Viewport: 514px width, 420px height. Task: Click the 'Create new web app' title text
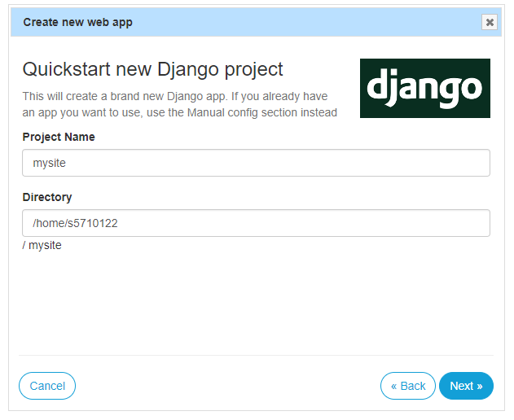[x=77, y=22]
